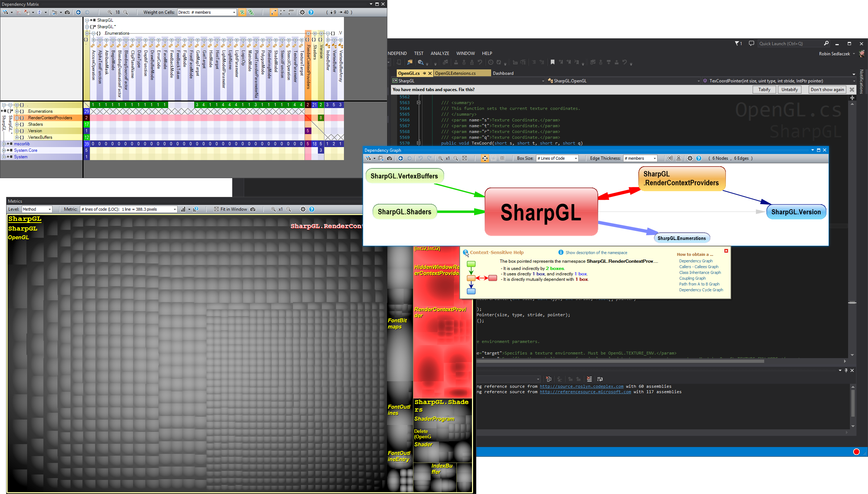This screenshot has height=494, width=868.
Task: Toggle rectangle selection mode in Dependency Graph
Action: coord(494,158)
